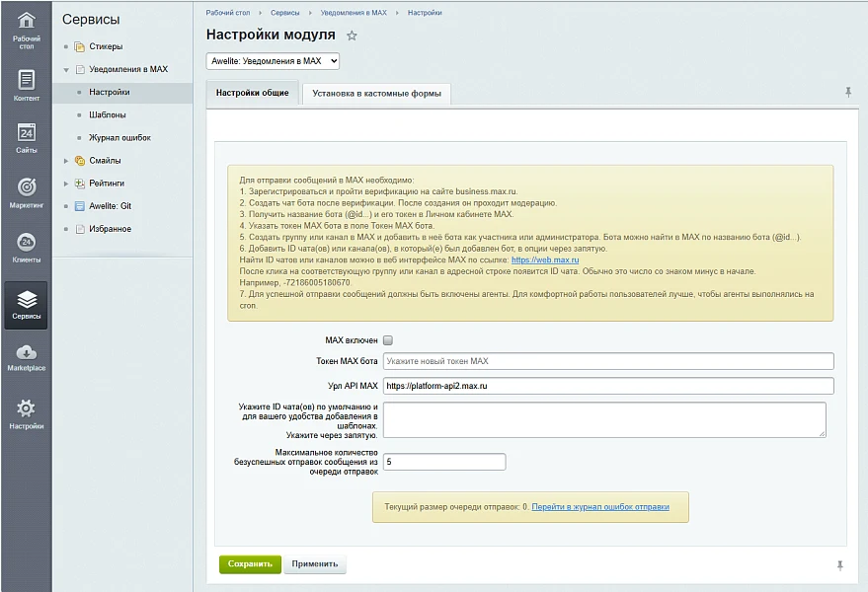The width and height of the screenshot is (868, 592).
Task: Click the Стикеры sticker icon
Action: tap(80, 46)
